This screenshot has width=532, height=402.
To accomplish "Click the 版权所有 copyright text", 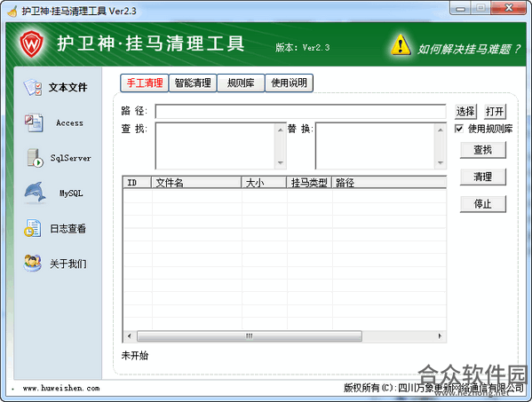I will point(433,388).
